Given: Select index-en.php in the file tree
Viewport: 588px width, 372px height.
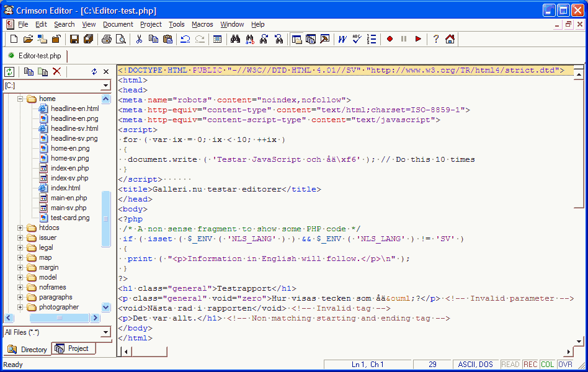Looking at the screenshot, I should [69, 169].
